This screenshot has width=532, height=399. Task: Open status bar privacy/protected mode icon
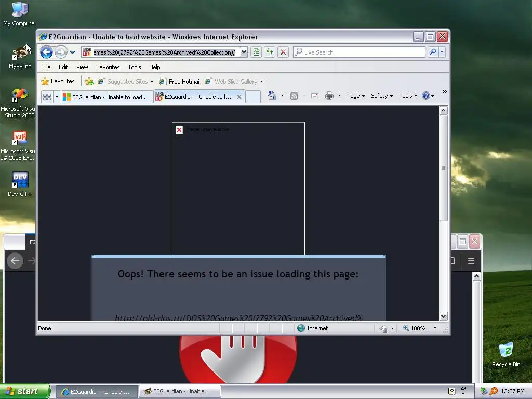[x=384, y=328]
